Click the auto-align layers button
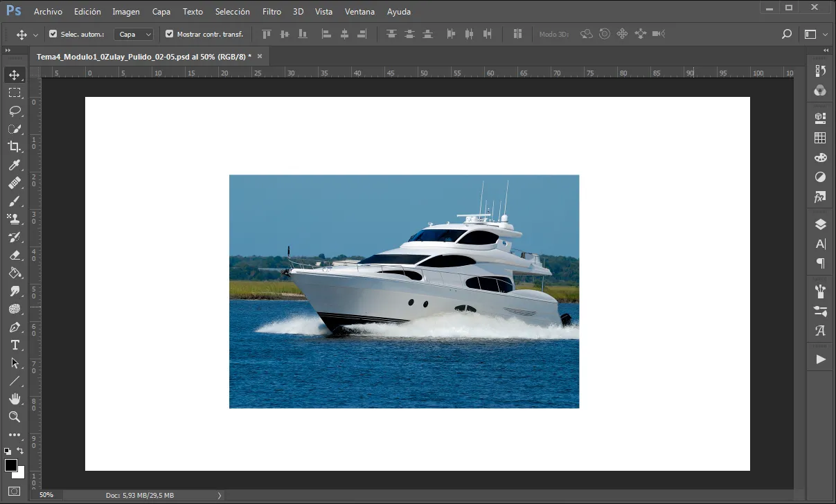Viewport: 836px width, 504px height. (517, 34)
